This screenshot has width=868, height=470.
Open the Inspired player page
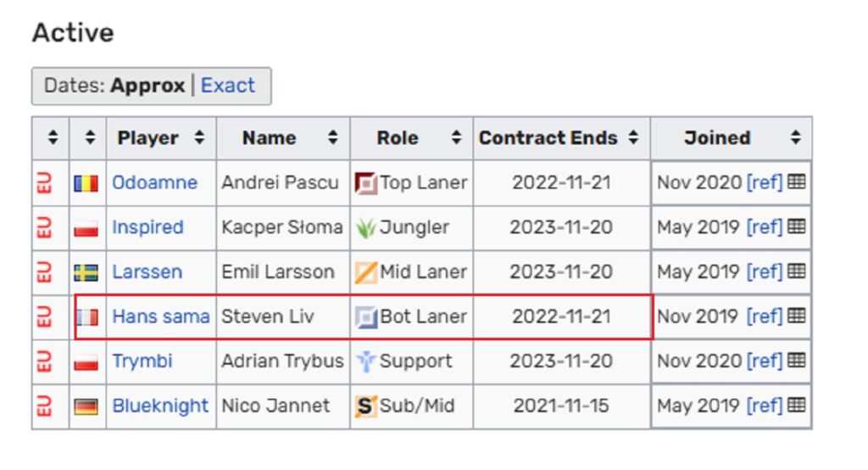click(147, 227)
